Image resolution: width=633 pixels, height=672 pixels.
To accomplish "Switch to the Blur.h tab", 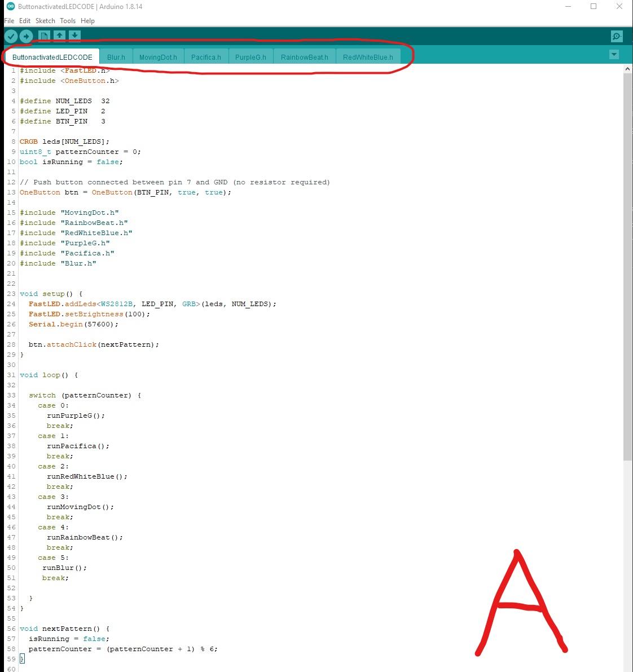I will pos(116,57).
